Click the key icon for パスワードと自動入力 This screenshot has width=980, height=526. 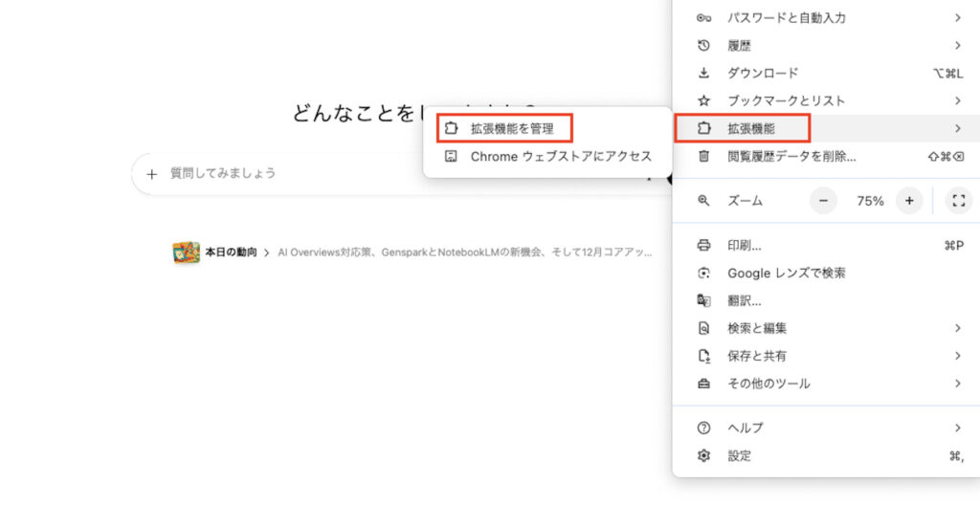(703, 17)
